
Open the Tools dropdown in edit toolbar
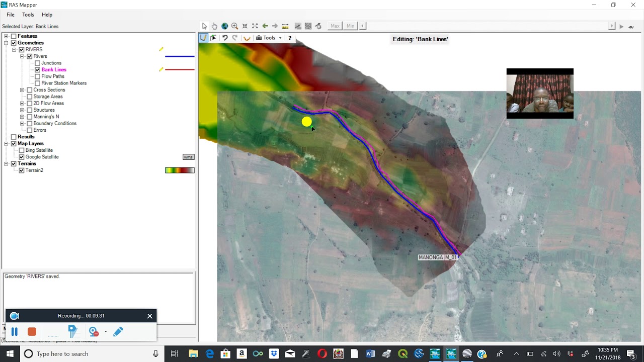click(269, 38)
